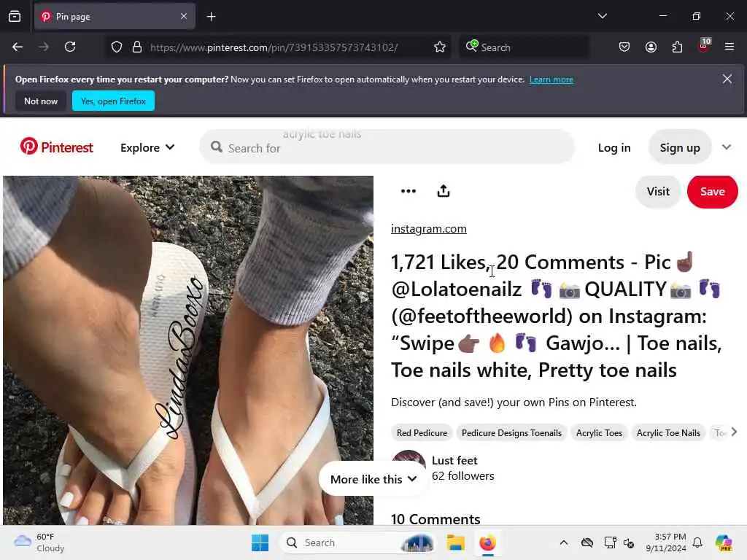Launch Copilot preview from taskbar

[724, 542]
